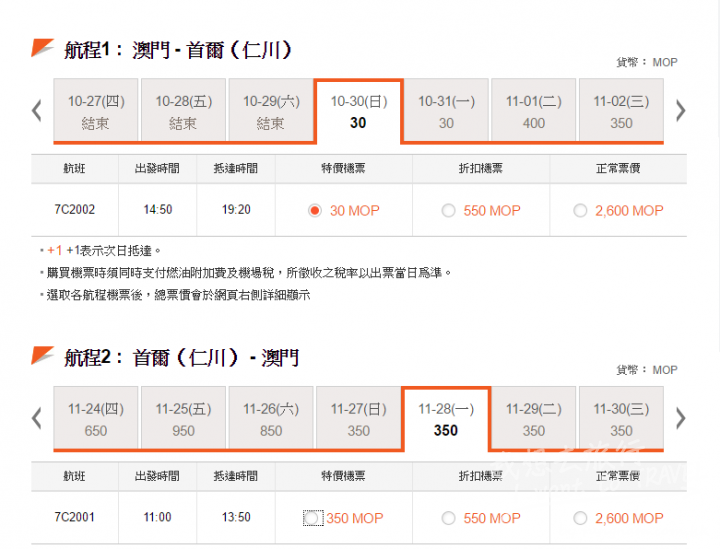Open the 11-02(三) 350 date tab
Screen dimensions: 720x549
[x=621, y=111]
